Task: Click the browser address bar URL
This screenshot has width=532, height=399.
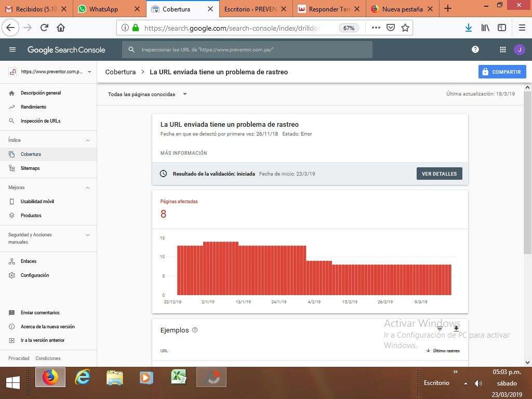Action: [x=232, y=28]
